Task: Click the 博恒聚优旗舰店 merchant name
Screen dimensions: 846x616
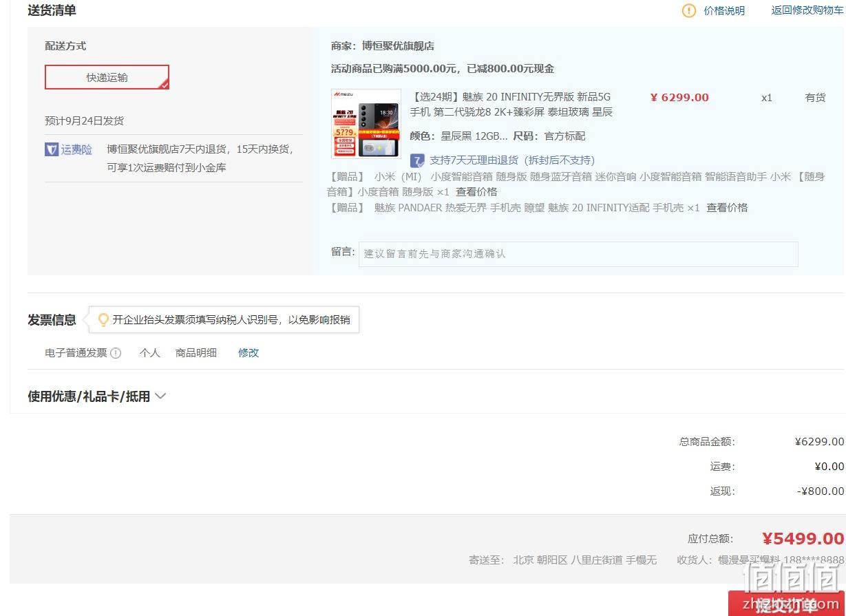Action: tap(398, 46)
